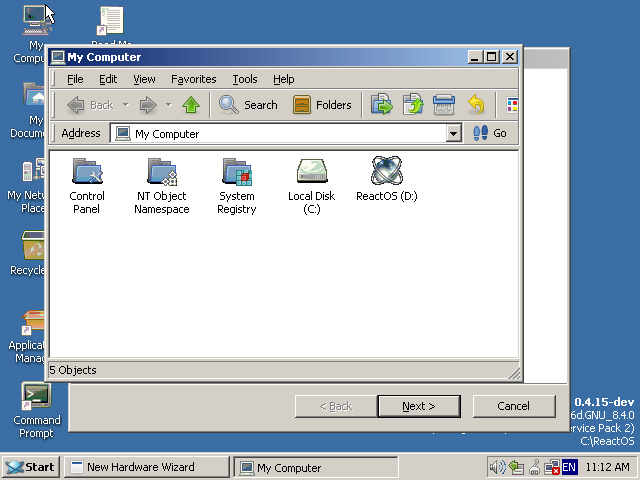Click the Copy To toolbar icon

tap(413, 104)
